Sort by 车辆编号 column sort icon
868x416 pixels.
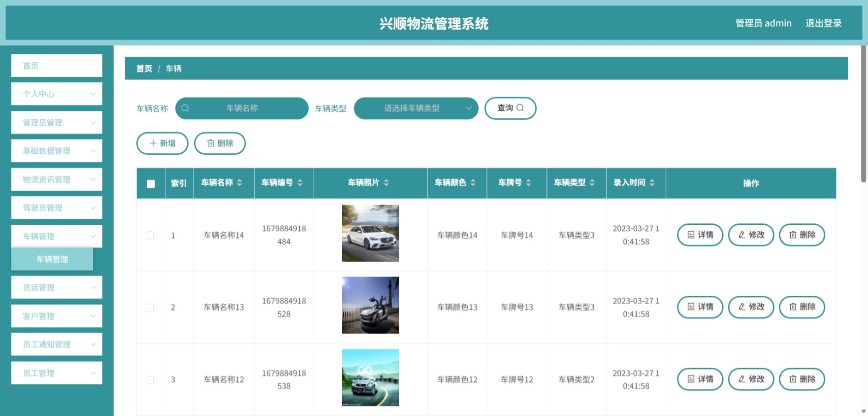[x=300, y=183]
